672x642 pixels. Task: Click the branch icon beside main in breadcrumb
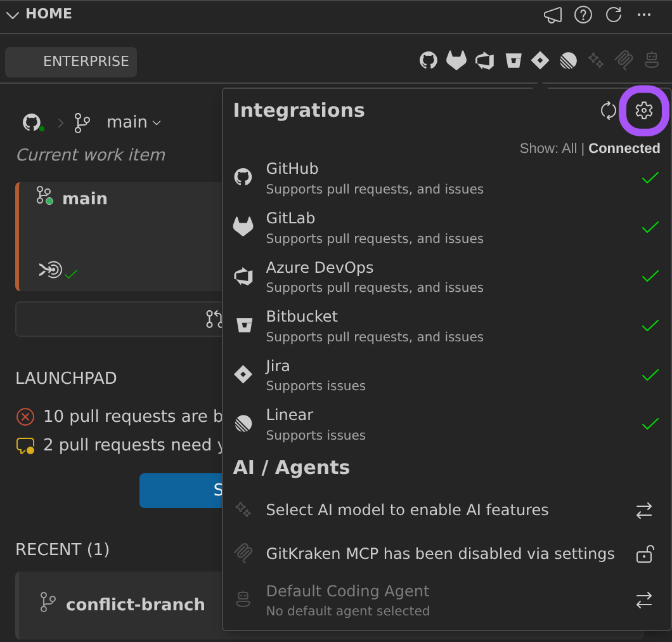pyautogui.click(x=82, y=122)
